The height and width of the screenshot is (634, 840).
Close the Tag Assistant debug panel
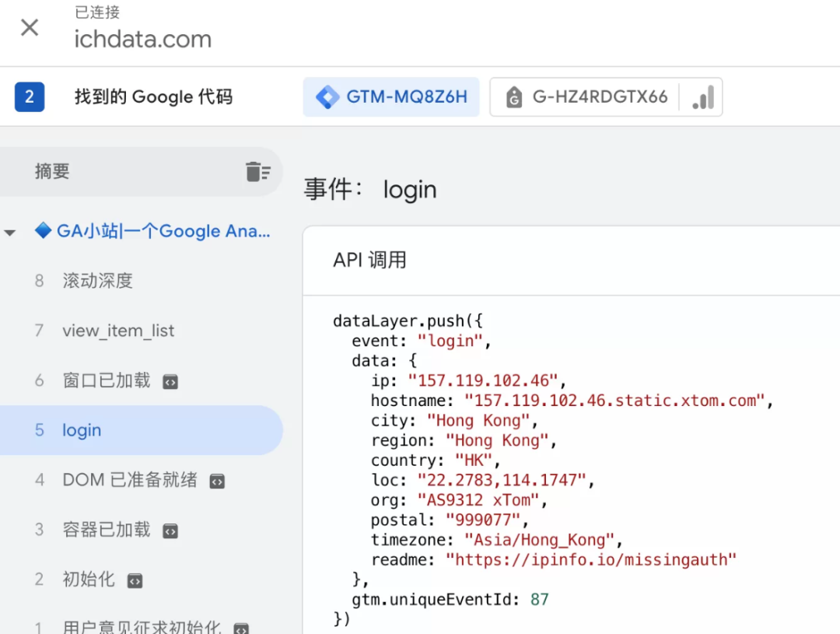[30, 27]
